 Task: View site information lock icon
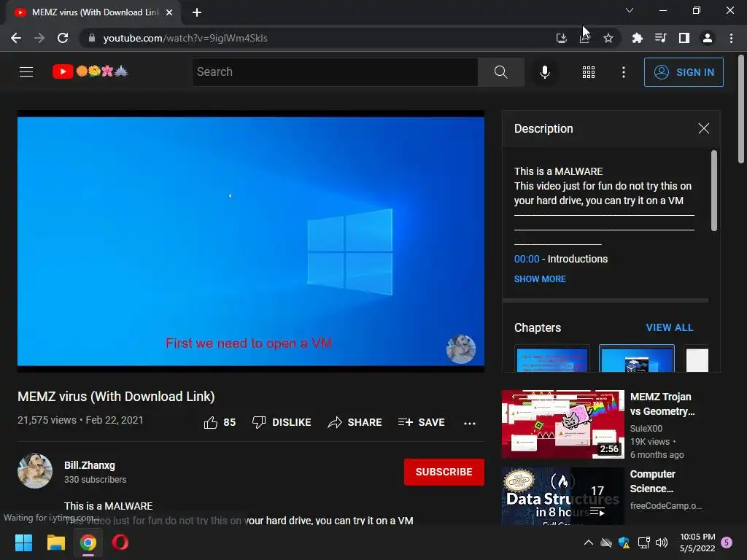[x=91, y=38]
